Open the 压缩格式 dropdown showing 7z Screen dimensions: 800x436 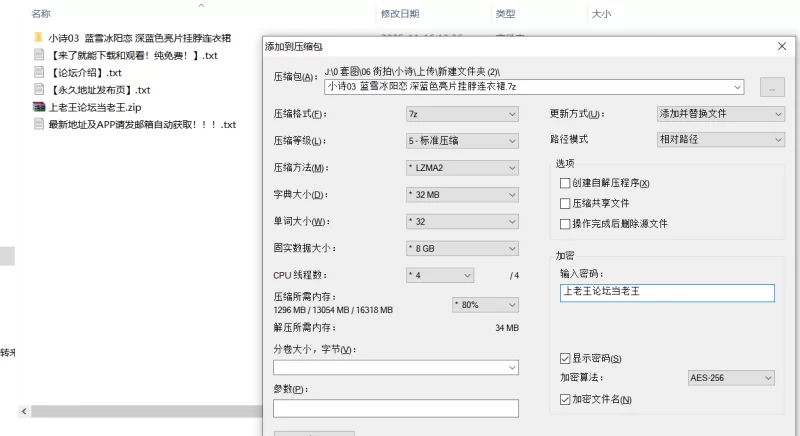462,114
